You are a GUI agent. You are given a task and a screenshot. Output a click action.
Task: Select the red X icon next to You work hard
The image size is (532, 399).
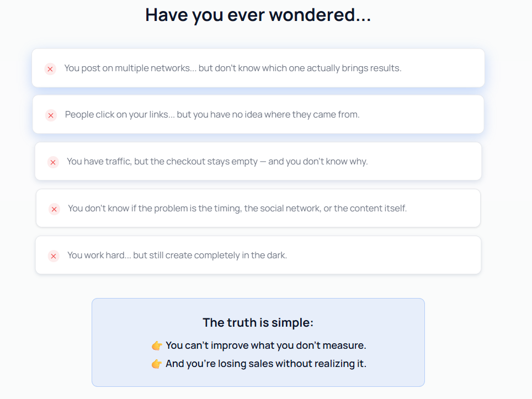click(x=54, y=256)
